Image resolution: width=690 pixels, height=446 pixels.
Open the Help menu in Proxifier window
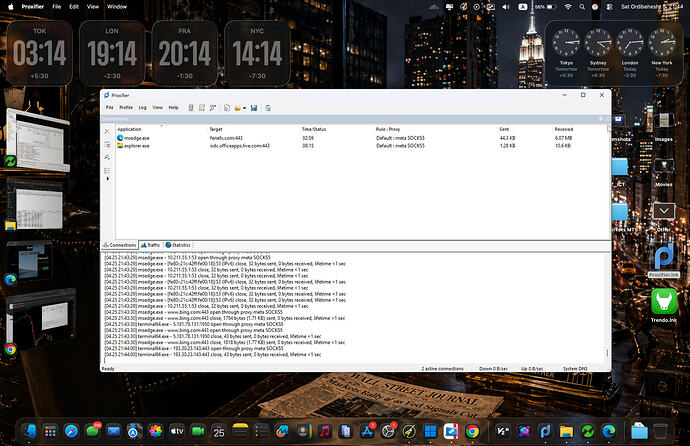point(173,107)
